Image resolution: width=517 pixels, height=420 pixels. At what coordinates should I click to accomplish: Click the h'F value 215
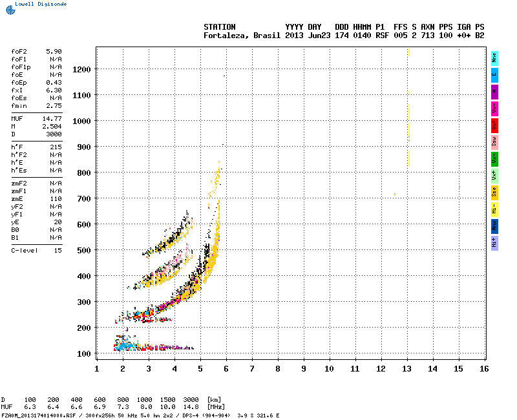pyautogui.click(x=56, y=147)
